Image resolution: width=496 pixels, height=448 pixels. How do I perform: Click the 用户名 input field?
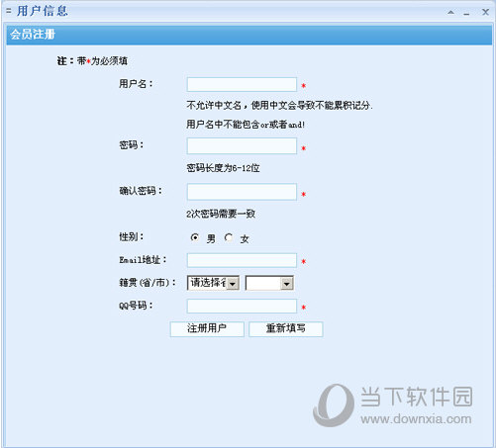(x=242, y=85)
